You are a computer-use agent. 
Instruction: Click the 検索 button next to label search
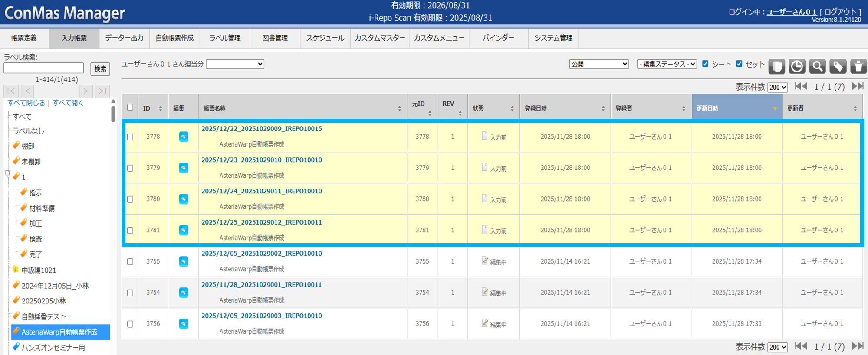[x=100, y=68]
